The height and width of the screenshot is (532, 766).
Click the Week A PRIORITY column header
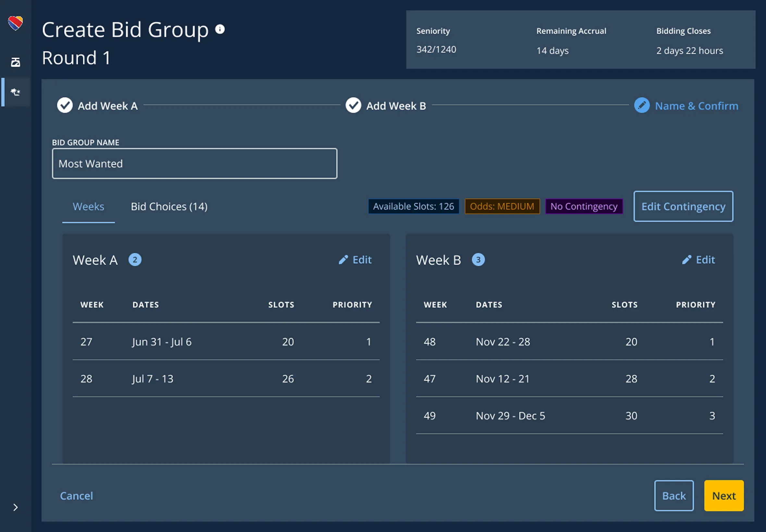click(352, 305)
